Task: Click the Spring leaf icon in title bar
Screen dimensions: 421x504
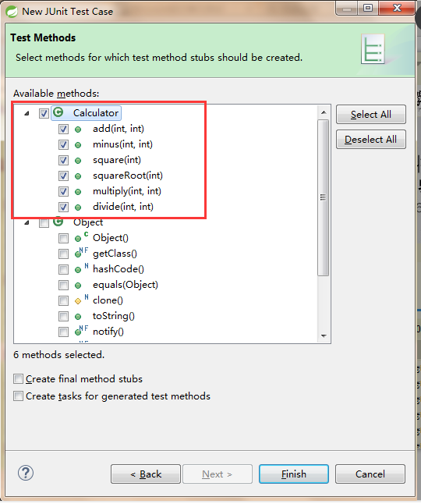Action: [x=12, y=12]
